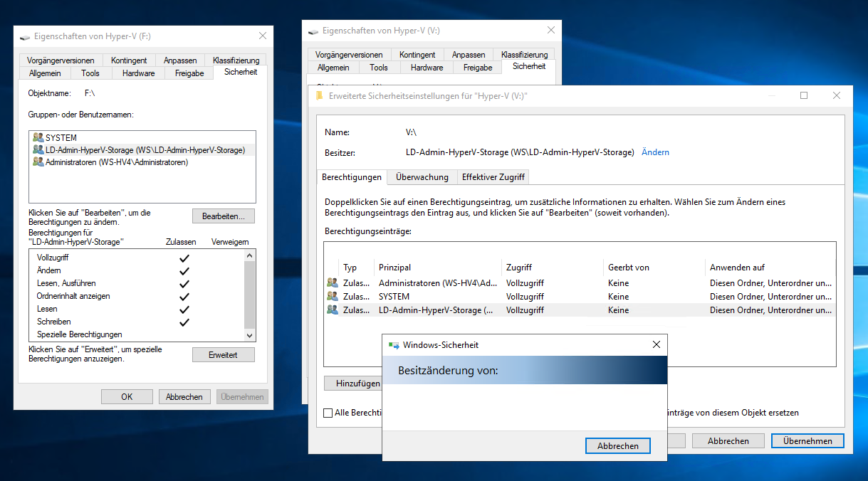Click Ändern link next to Besitzer
868x481 pixels.
click(655, 152)
